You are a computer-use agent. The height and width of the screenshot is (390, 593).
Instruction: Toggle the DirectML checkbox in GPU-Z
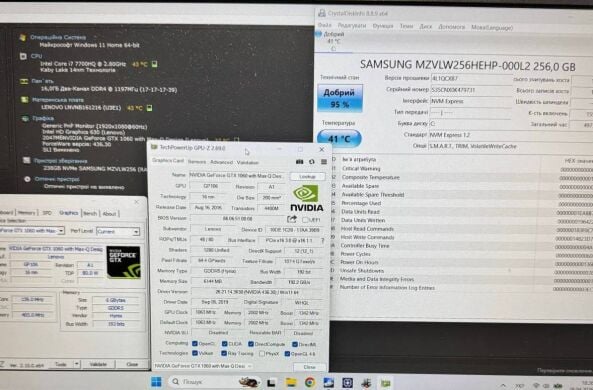click(x=295, y=344)
